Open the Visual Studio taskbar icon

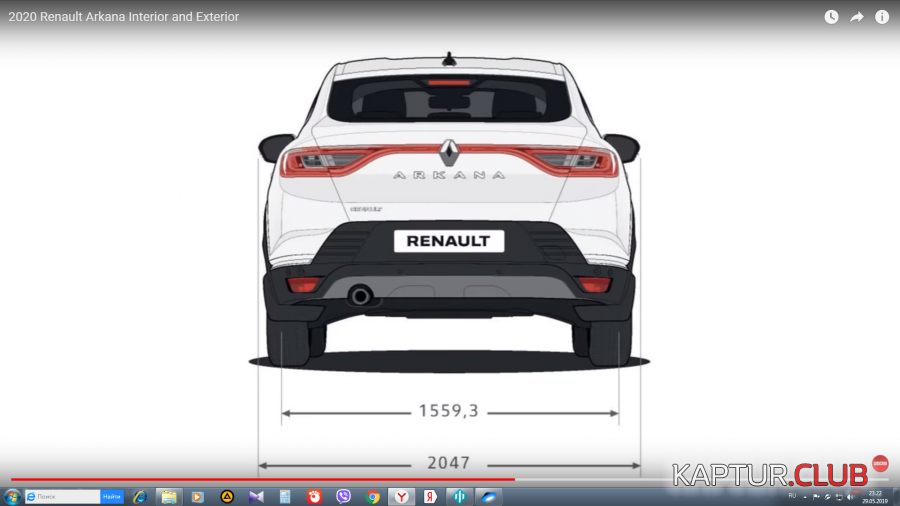(x=256, y=497)
